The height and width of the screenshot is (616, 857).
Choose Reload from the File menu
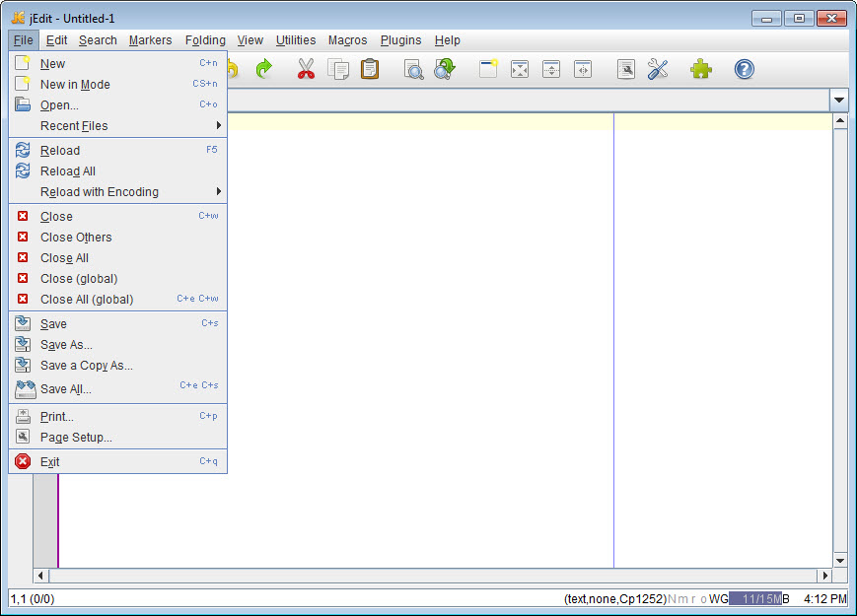point(118,150)
